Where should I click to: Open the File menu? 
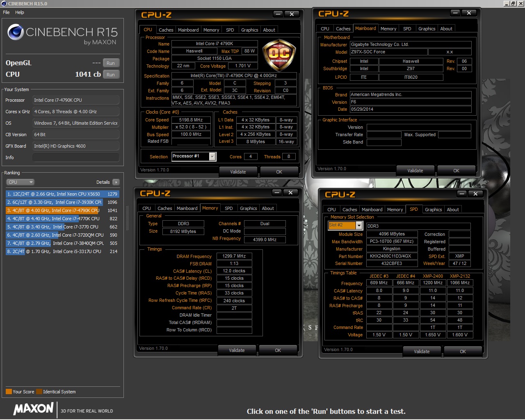[x=6, y=12]
